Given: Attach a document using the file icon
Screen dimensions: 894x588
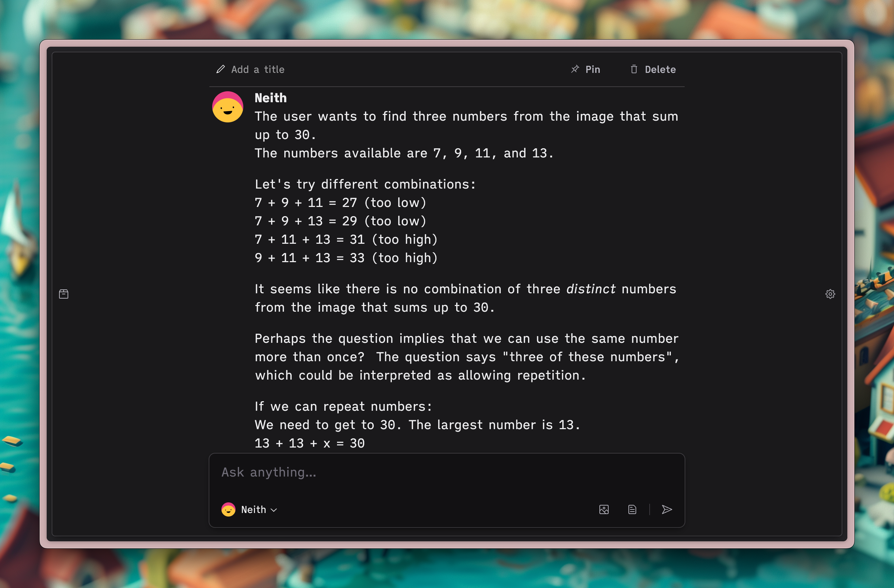Looking at the screenshot, I should click(x=632, y=509).
